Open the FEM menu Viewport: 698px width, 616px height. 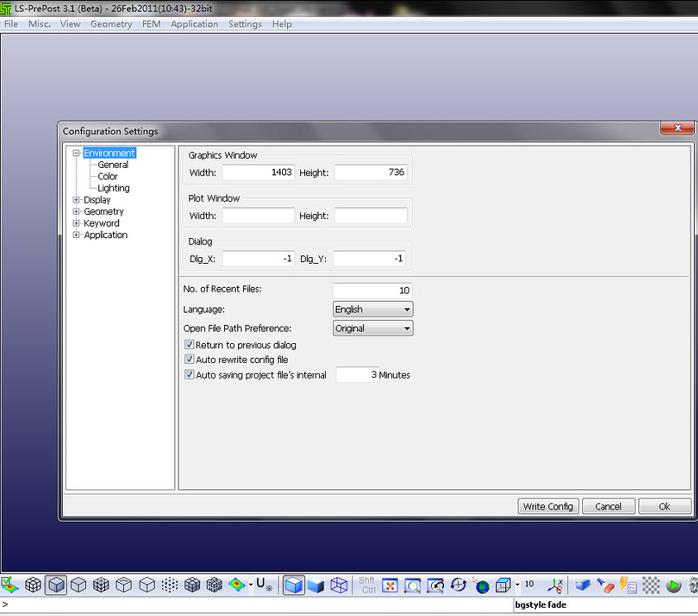point(151,24)
